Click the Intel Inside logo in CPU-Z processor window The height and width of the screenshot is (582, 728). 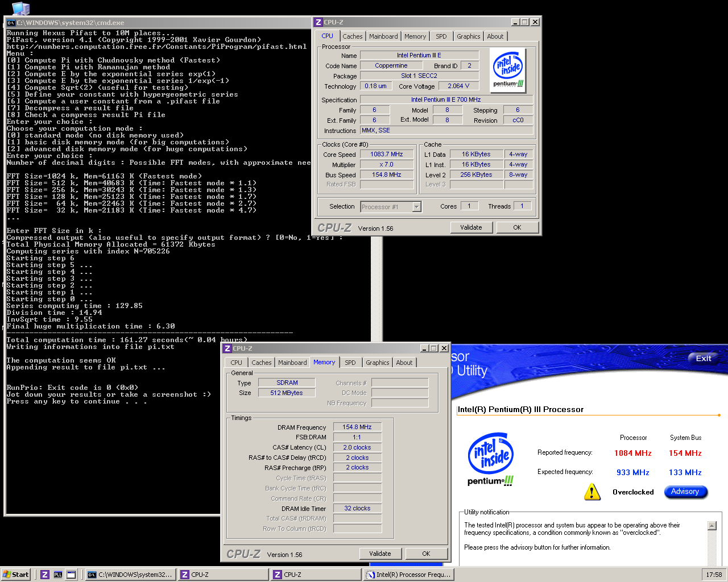(x=508, y=70)
